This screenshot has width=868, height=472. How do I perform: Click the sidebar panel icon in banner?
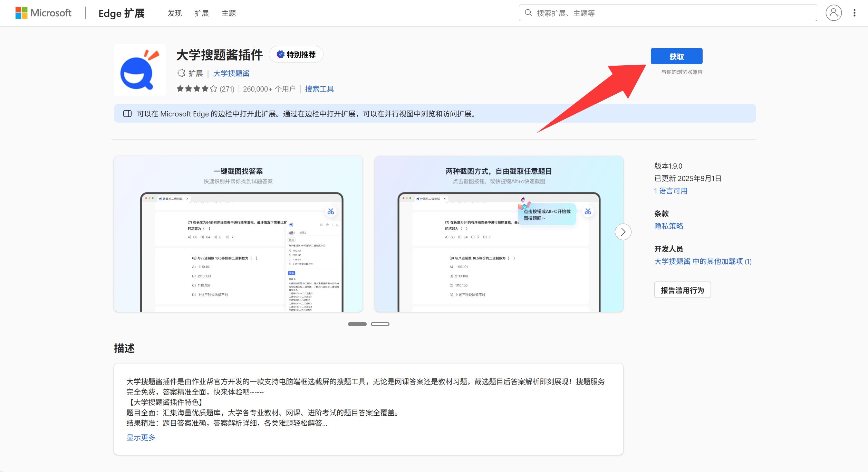pos(127,114)
